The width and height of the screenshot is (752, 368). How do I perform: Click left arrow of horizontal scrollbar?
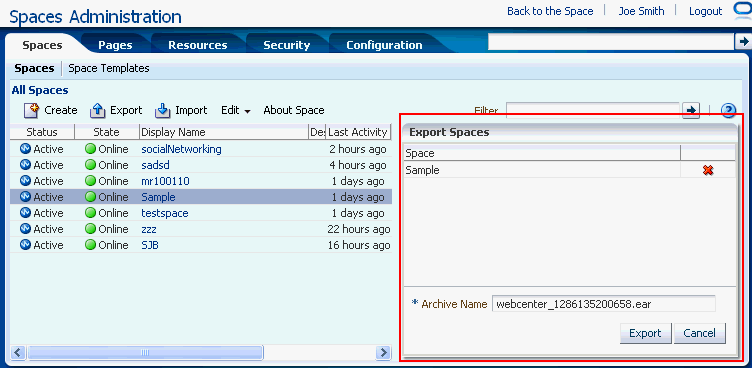[x=18, y=353]
